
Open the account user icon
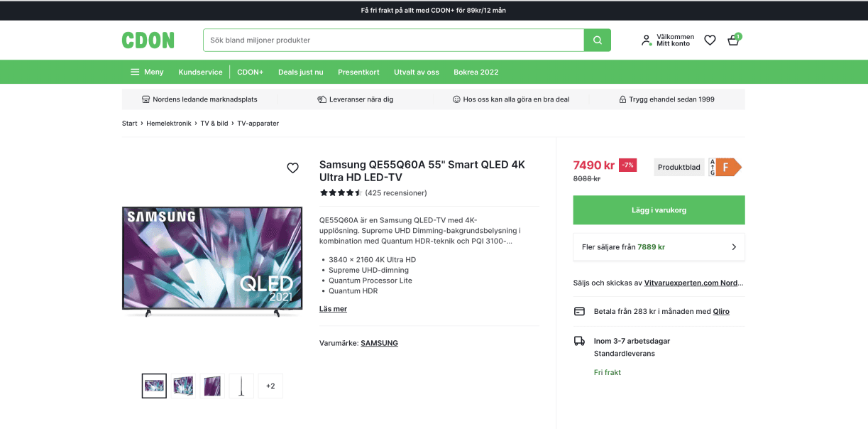pos(646,40)
